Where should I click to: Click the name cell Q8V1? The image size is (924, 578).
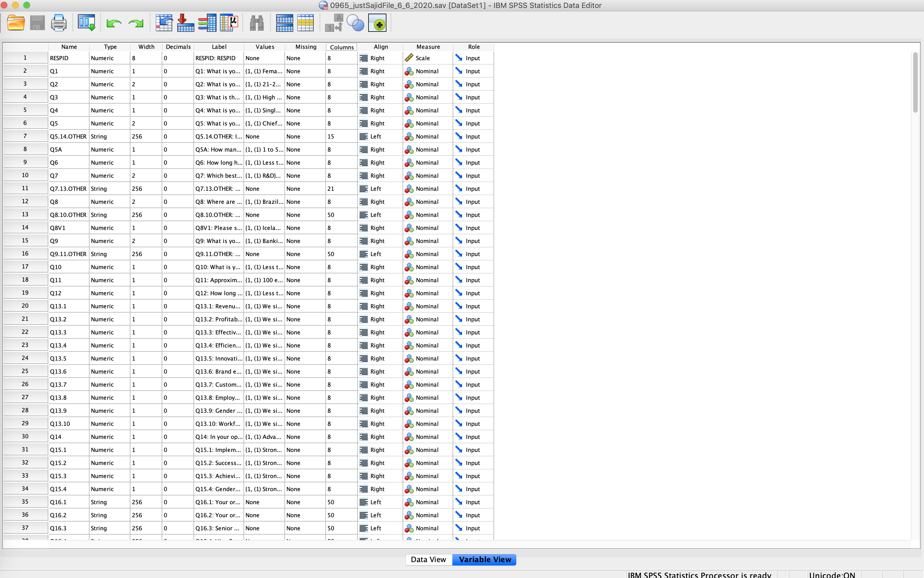click(x=69, y=228)
